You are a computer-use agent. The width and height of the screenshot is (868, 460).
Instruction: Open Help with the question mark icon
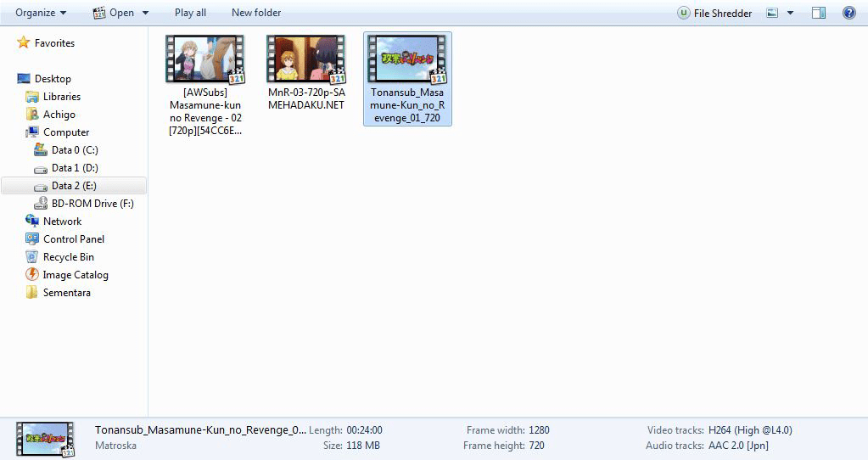tap(849, 13)
